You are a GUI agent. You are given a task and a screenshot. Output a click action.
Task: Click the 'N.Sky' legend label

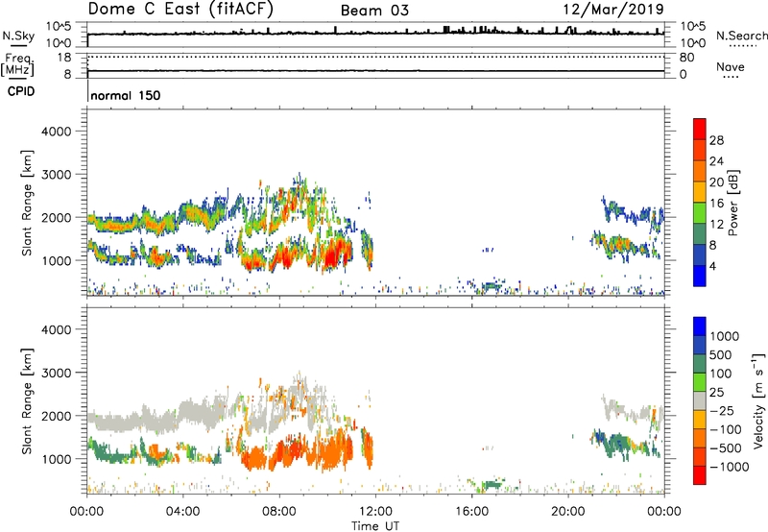(18, 36)
